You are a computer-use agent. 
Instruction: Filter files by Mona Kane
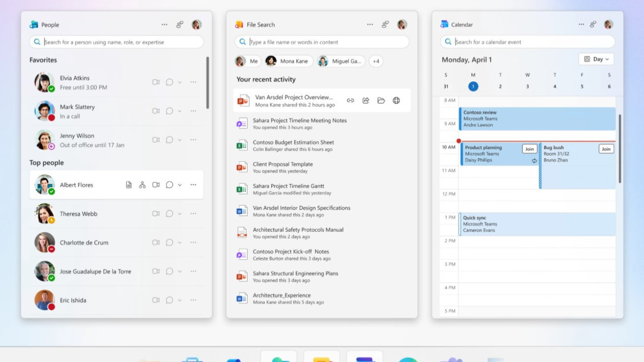click(x=289, y=61)
